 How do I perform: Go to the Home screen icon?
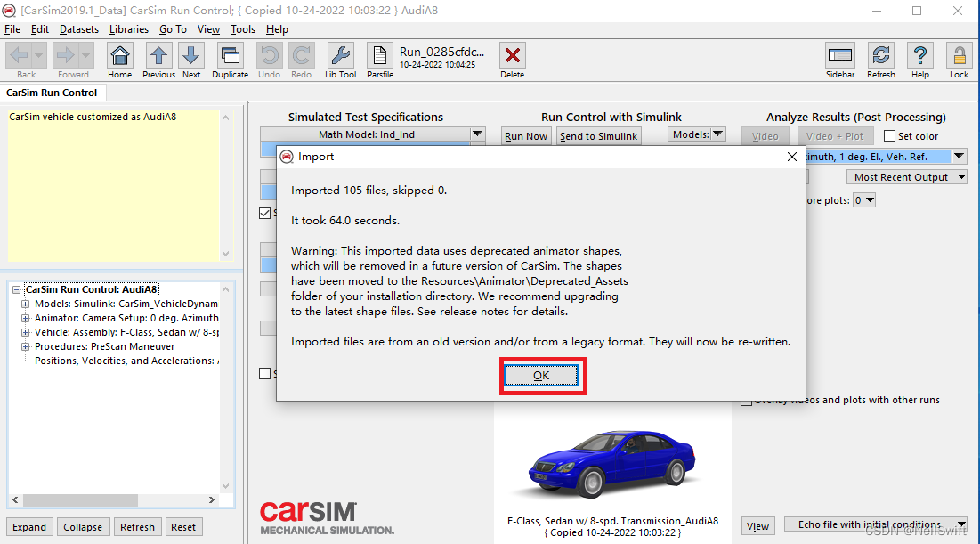tap(119, 56)
